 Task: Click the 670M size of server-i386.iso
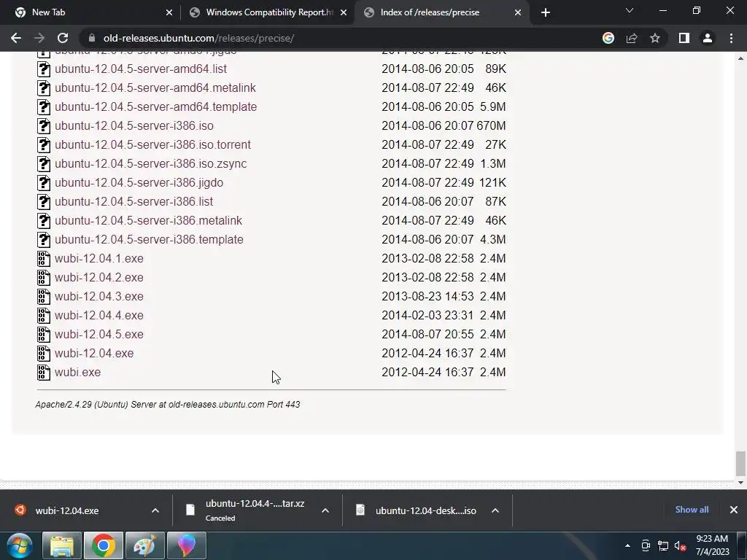[x=491, y=125]
